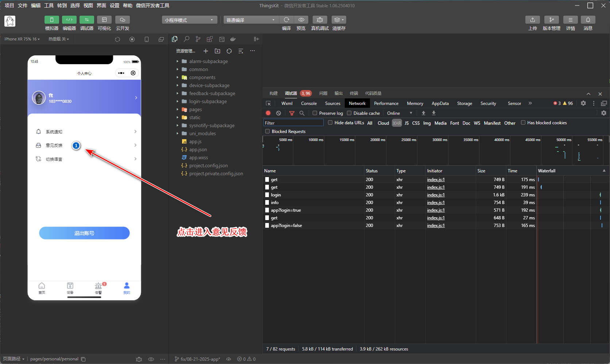Click the clear network log icon

(279, 113)
